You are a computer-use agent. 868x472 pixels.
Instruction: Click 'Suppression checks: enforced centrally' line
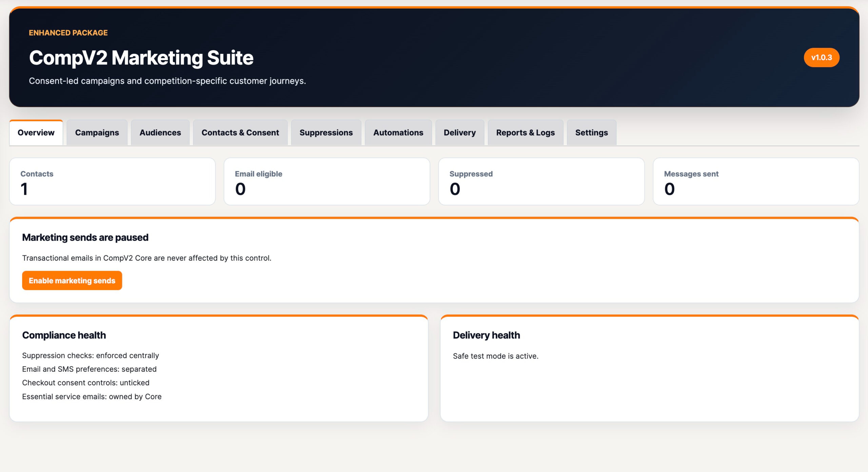coord(91,355)
